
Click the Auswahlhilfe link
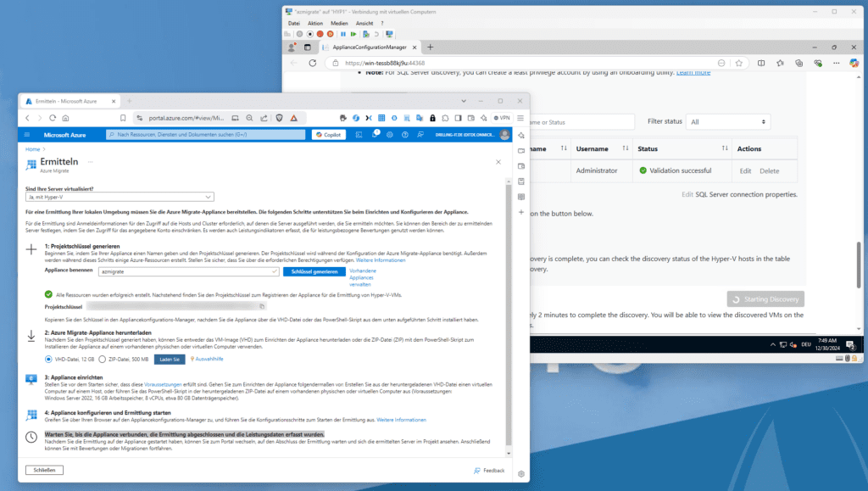coord(209,360)
